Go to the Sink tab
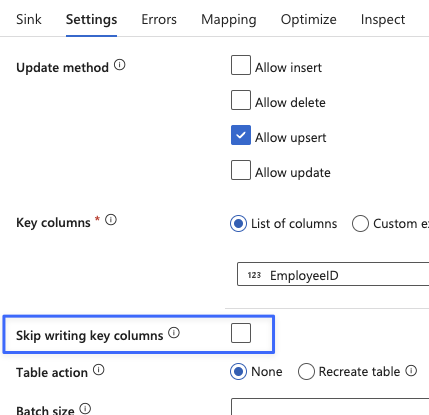 pyautogui.click(x=29, y=19)
